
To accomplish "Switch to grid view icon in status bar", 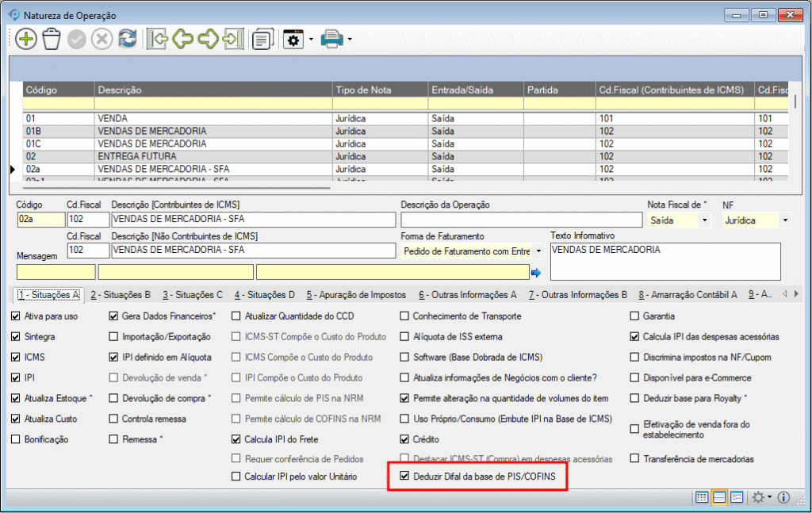I will point(702,497).
